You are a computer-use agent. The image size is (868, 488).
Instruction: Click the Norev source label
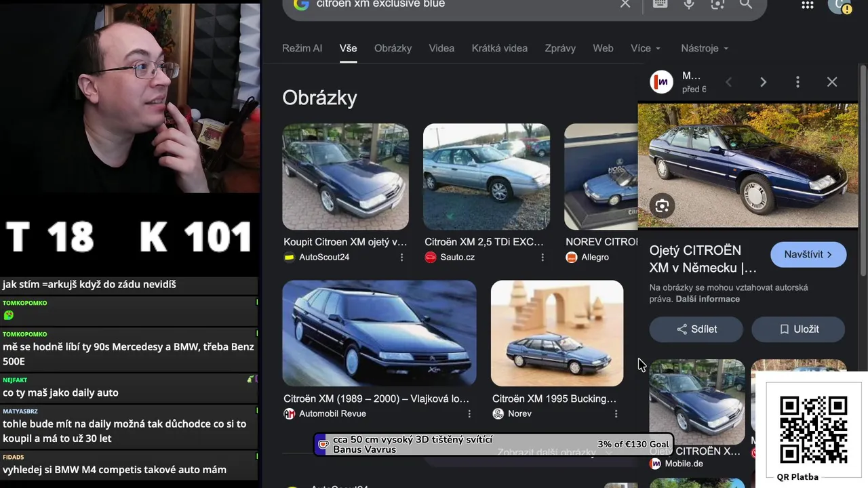(x=519, y=413)
